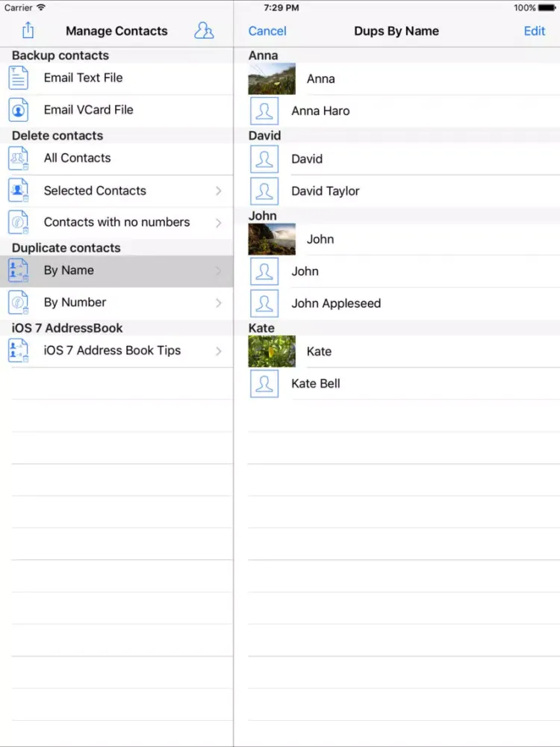Click Anna Haro's placeholder avatar
The height and width of the screenshot is (747, 560).
click(264, 111)
